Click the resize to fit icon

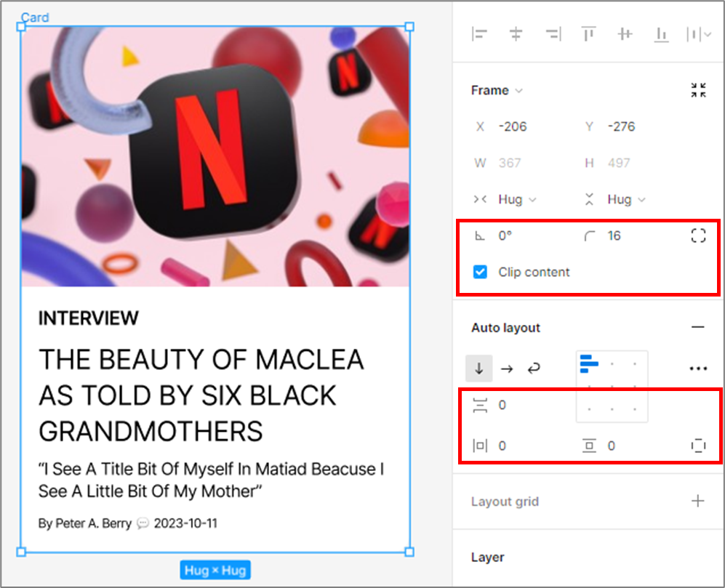[698, 90]
